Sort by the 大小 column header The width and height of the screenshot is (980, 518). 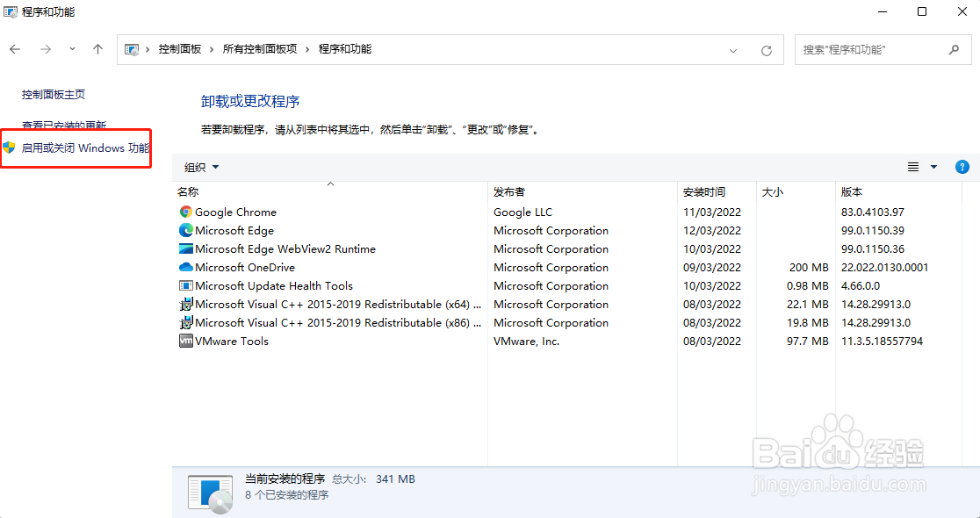[x=796, y=192]
